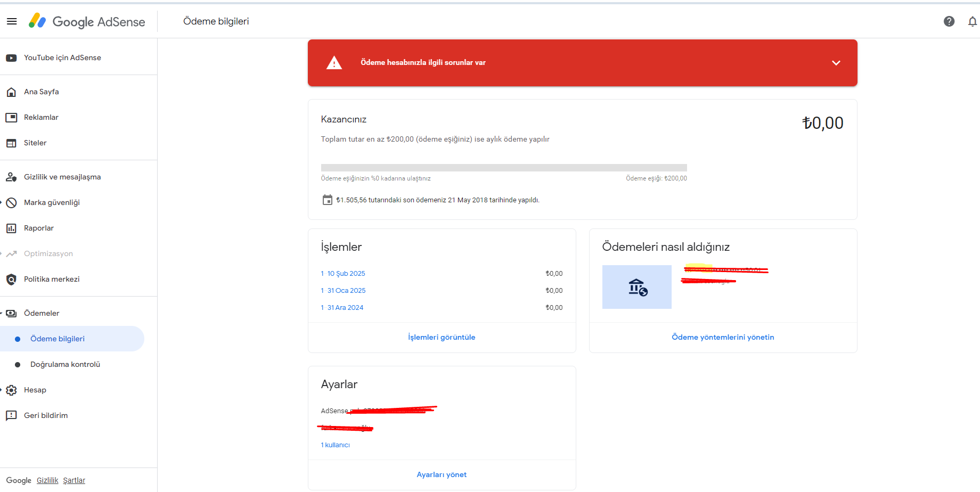Click the Politika merkezi shield icon
The image size is (980, 492).
tap(11, 279)
